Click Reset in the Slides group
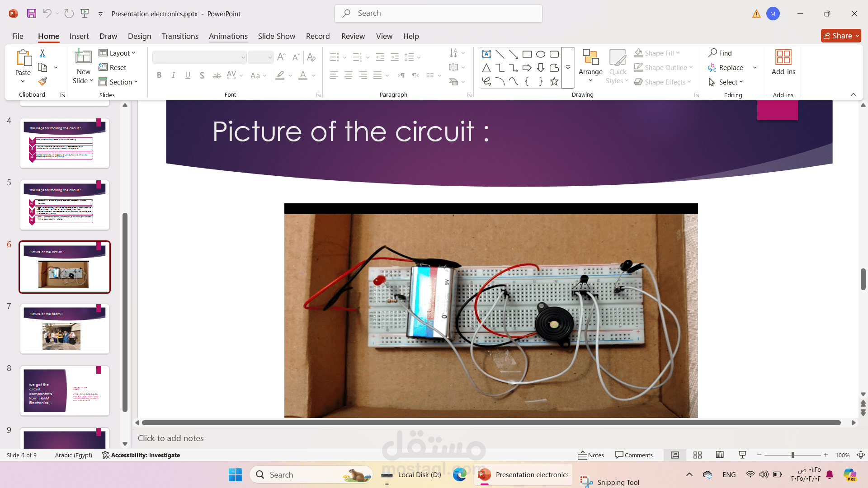The height and width of the screenshot is (488, 868). [113, 67]
